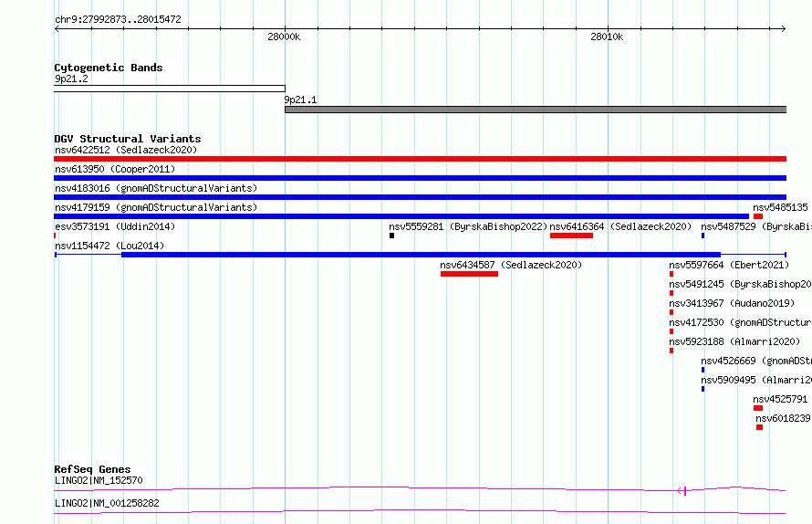This screenshot has width=812, height=524.
Task: Click the nsv6416364 (Sedlazeck2020) red bar
Action: [x=571, y=236]
